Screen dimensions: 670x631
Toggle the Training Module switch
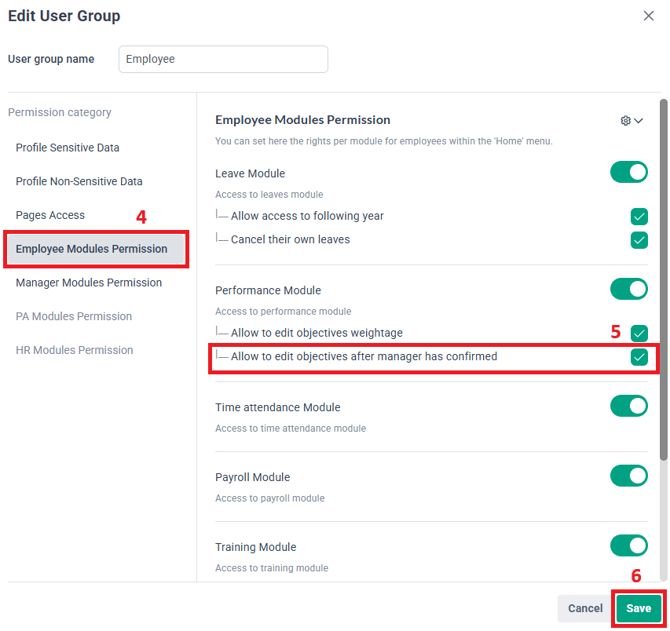point(629,546)
